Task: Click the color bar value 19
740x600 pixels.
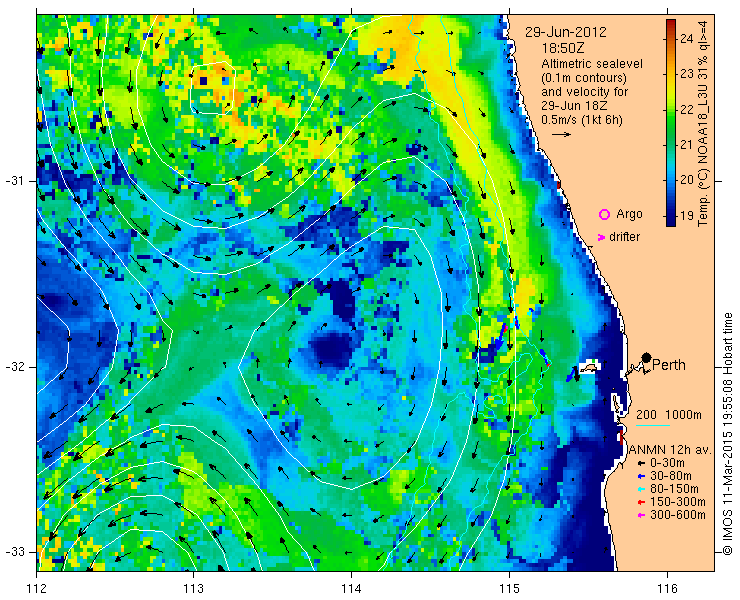Action: pos(687,216)
